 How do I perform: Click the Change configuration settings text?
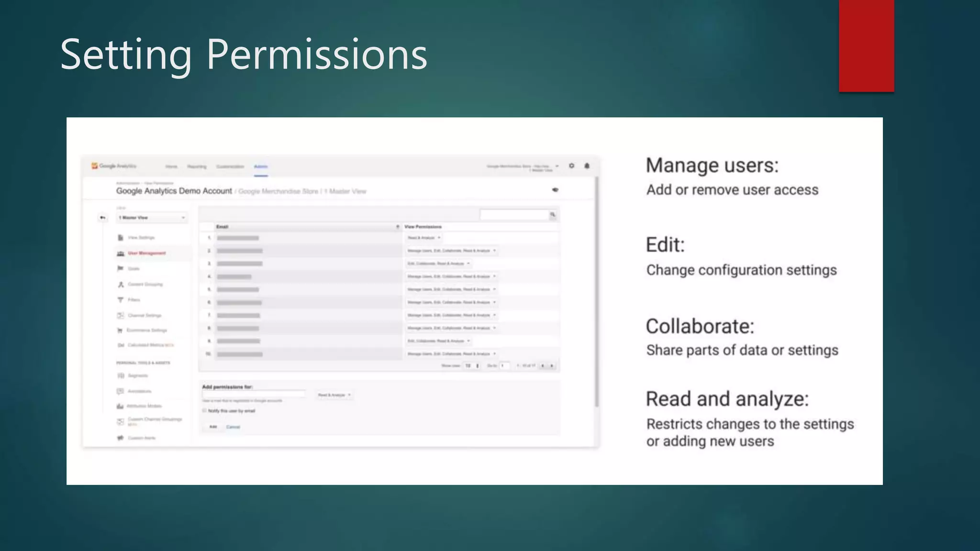741,270
